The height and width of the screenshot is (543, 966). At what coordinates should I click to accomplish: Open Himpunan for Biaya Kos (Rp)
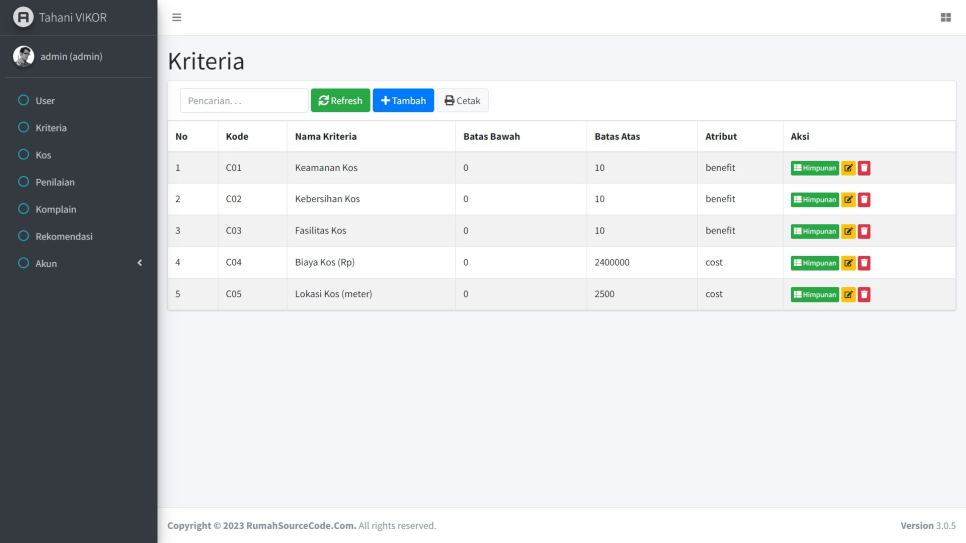click(x=814, y=263)
